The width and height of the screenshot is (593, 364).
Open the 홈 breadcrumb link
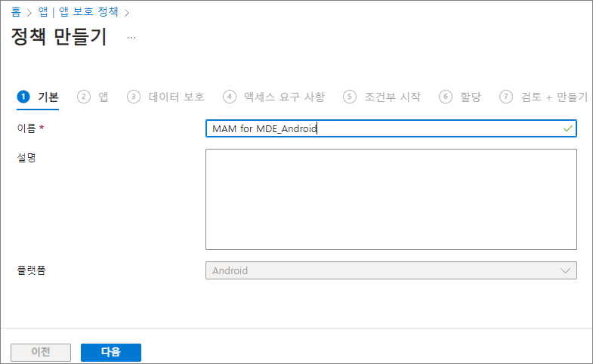[16, 12]
